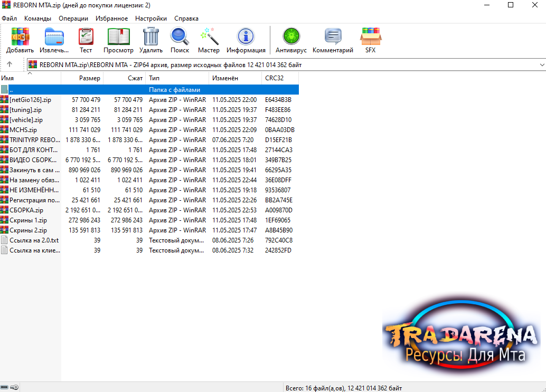The width and height of the screenshot is (546, 392).
Task: Click the key icon in status bar
Action: [x=14, y=387]
